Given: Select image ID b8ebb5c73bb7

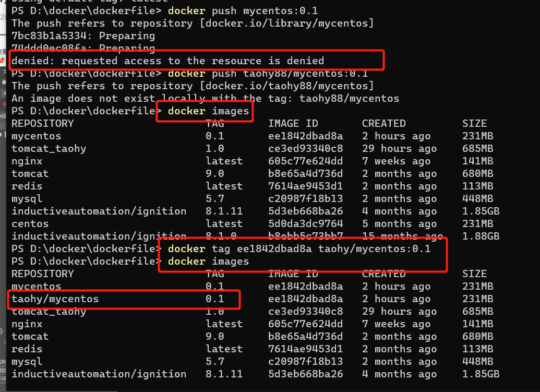Looking at the screenshot, I should click(x=305, y=236).
